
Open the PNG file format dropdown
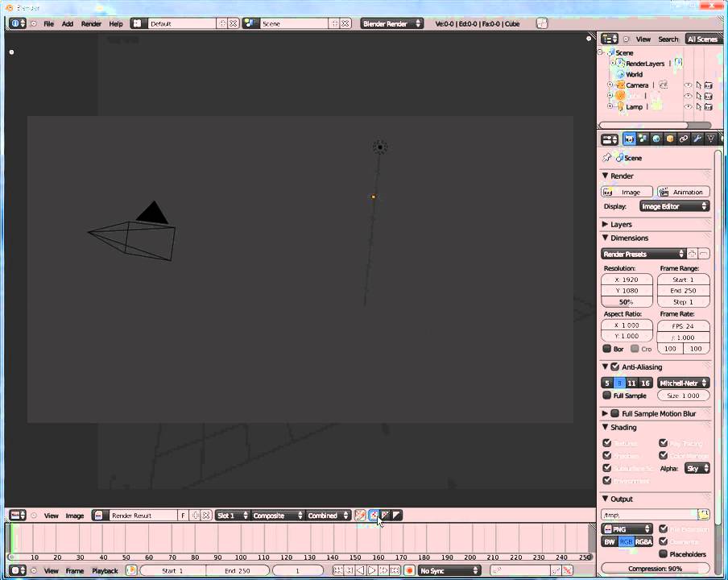tap(627, 529)
